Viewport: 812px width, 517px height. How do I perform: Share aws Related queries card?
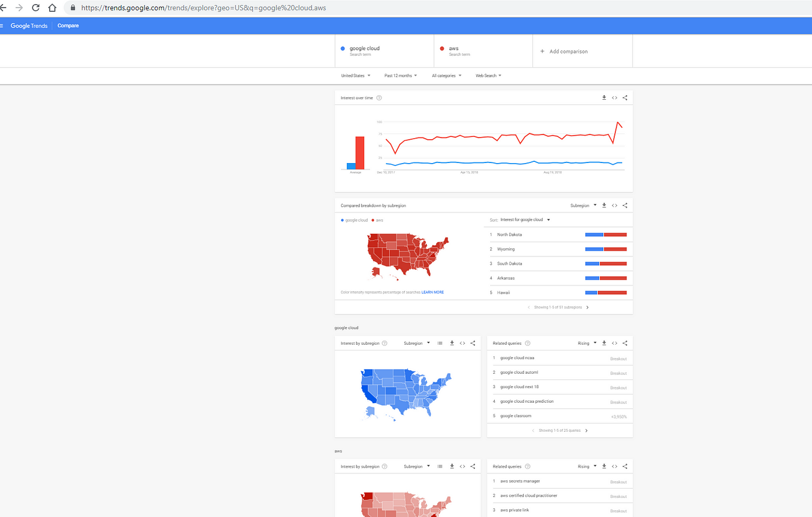coord(625,466)
